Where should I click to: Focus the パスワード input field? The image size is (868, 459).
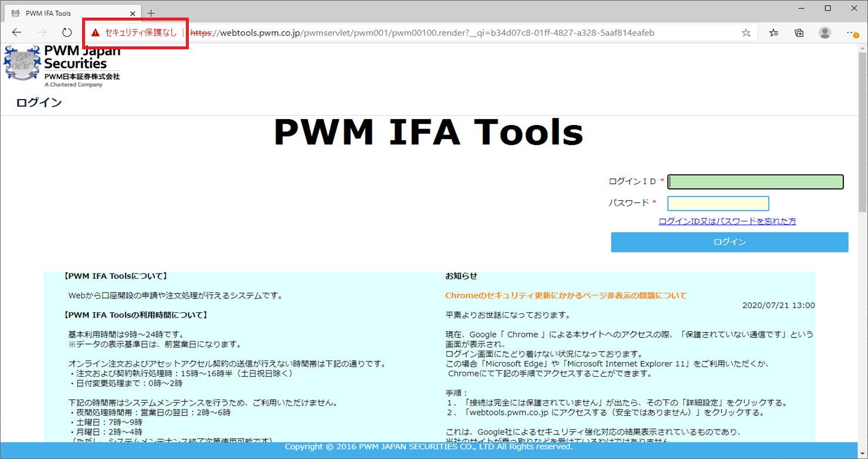(x=718, y=203)
